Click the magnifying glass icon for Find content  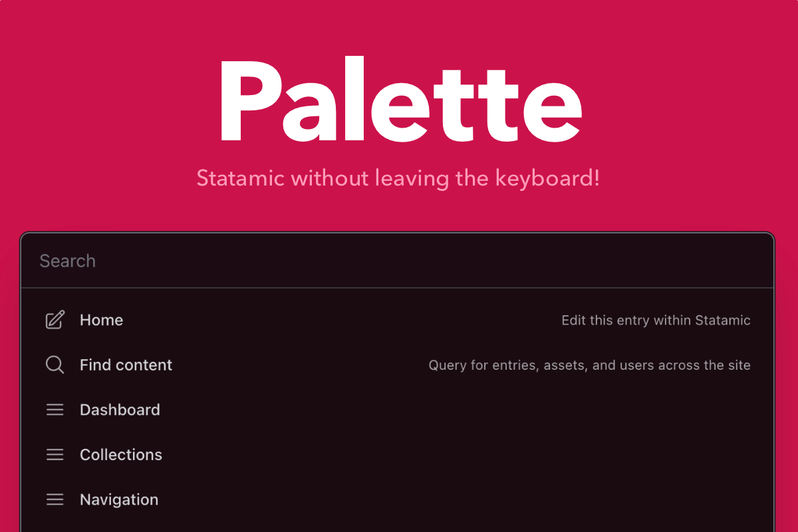coord(55,364)
